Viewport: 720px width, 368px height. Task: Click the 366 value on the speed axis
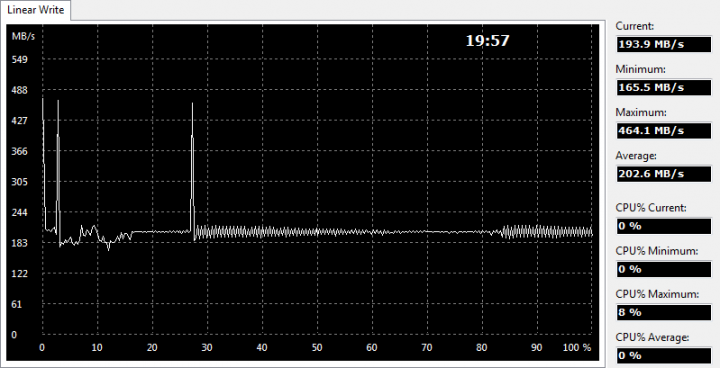(x=19, y=152)
